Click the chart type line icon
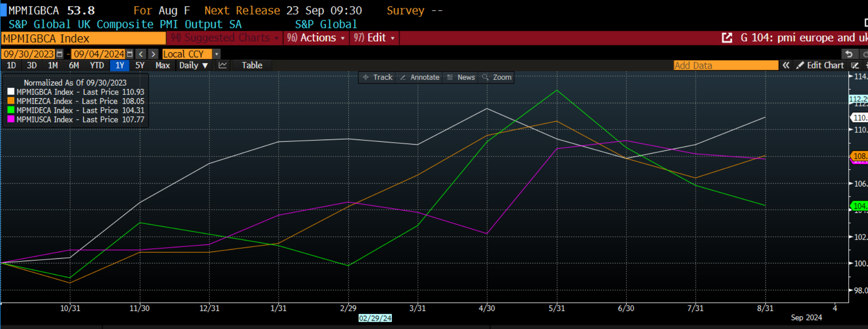 tap(223, 65)
